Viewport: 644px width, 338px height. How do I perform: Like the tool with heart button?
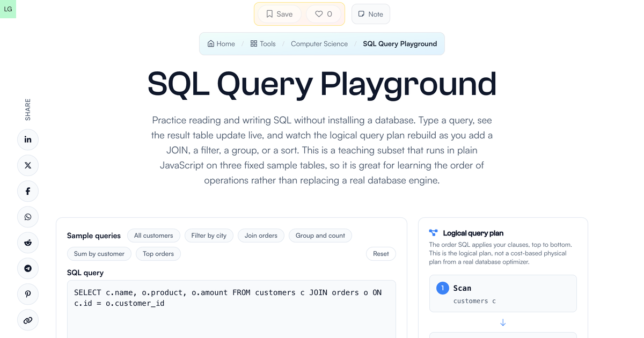pyautogui.click(x=324, y=14)
